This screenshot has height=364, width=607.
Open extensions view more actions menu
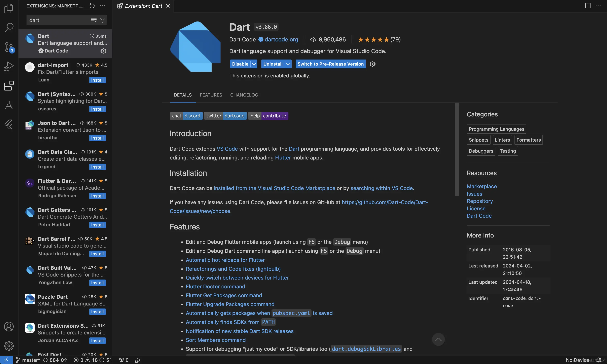click(x=103, y=6)
